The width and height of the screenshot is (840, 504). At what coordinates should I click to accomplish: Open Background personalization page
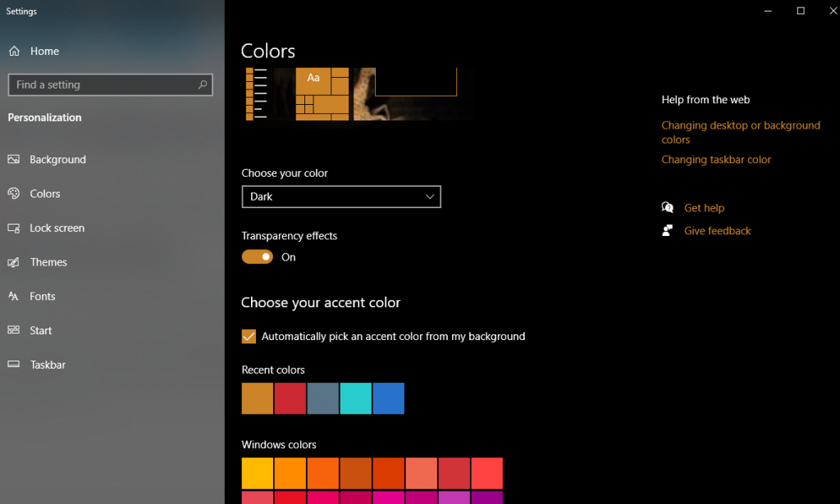[58, 160]
